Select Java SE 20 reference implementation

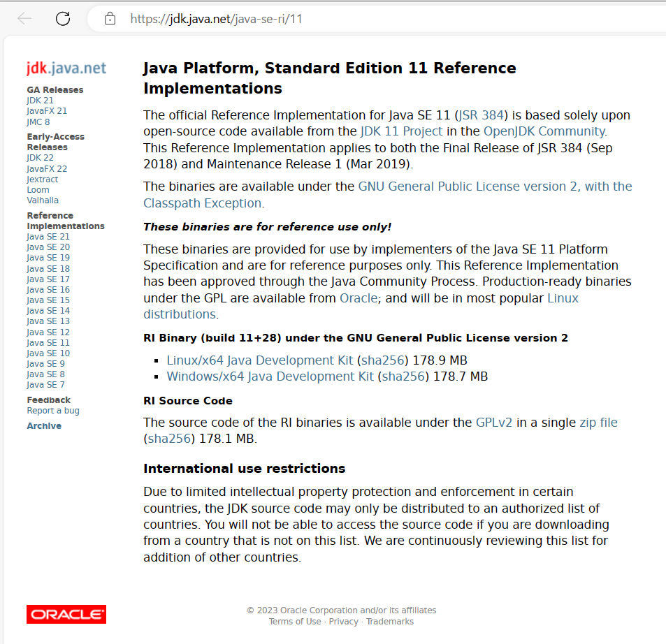tap(48, 247)
